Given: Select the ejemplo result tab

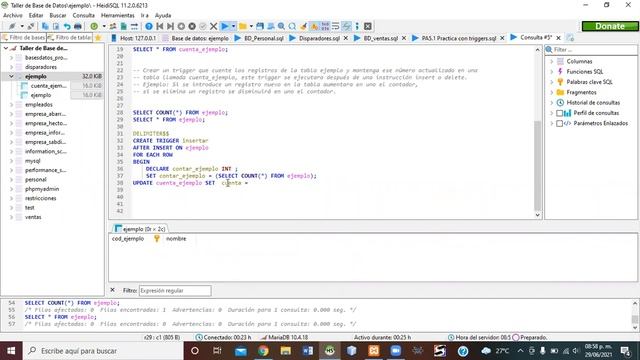Looking at the screenshot, I should pyautogui.click(x=140, y=229).
